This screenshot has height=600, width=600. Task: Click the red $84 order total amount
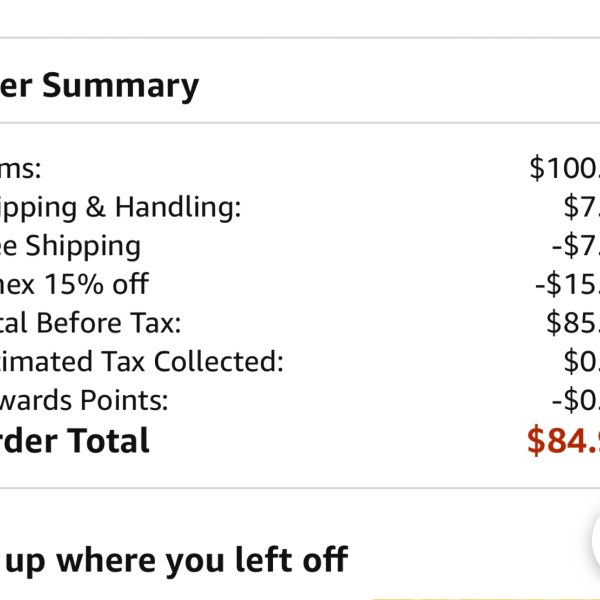pyautogui.click(x=564, y=441)
